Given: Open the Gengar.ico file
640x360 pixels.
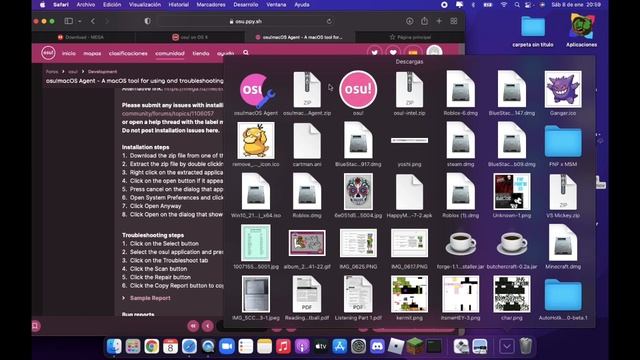Looking at the screenshot, I should (x=563, y=90).
